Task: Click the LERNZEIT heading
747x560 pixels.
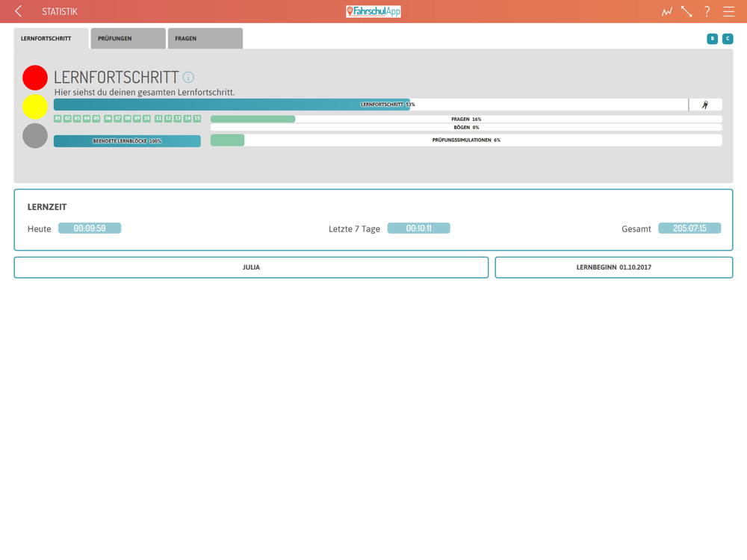Action: pyautogui.click(x=47, y=207)
